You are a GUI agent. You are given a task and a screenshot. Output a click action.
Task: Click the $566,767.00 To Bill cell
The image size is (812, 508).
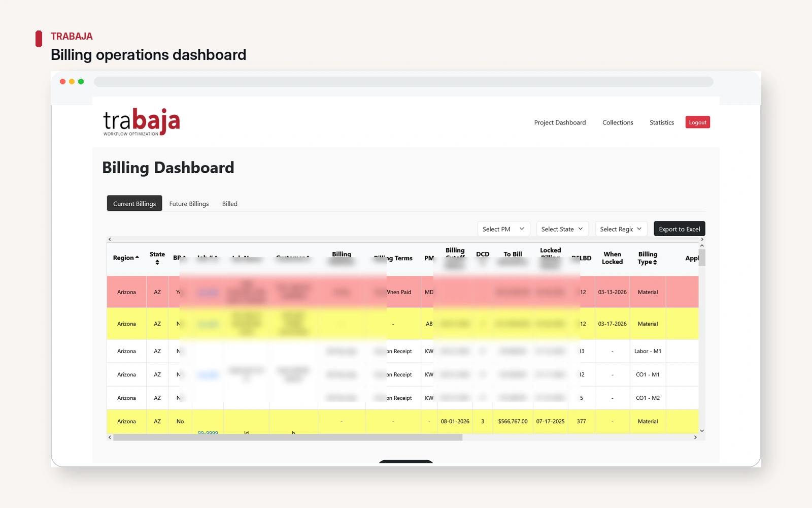click(x=513, y=421)
